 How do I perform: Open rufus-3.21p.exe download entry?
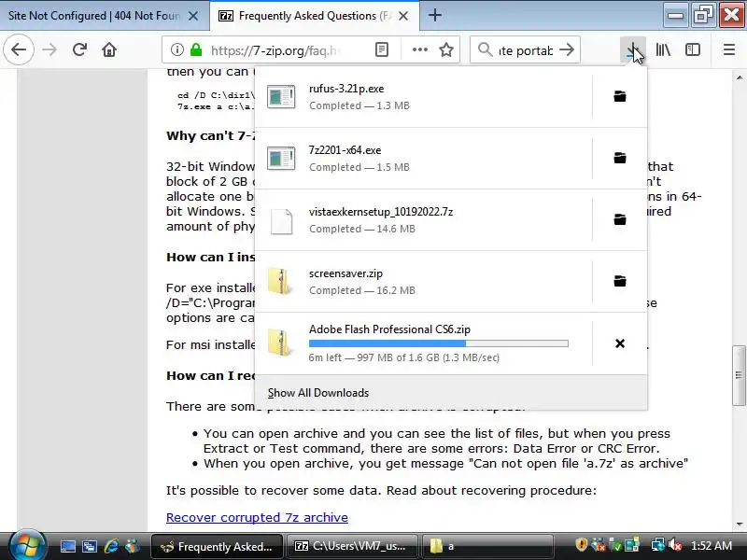click(424, 97)
